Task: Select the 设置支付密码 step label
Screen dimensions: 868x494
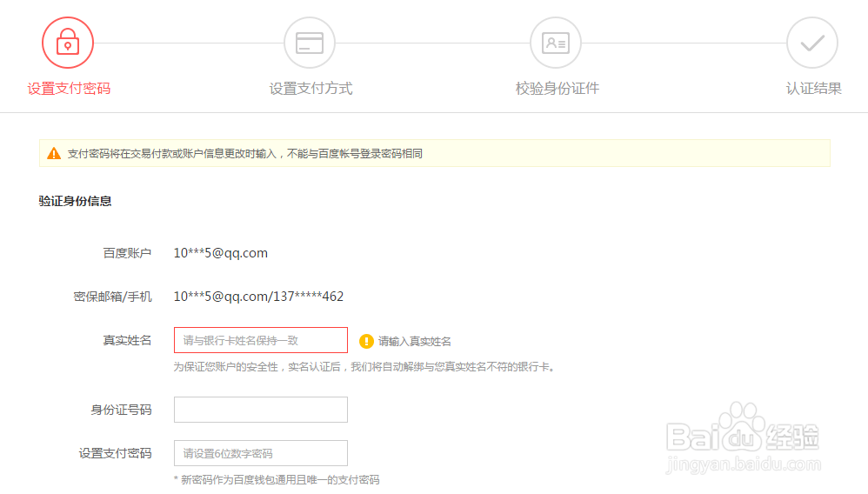Action: pyautogui.click(x=69, y=89)
